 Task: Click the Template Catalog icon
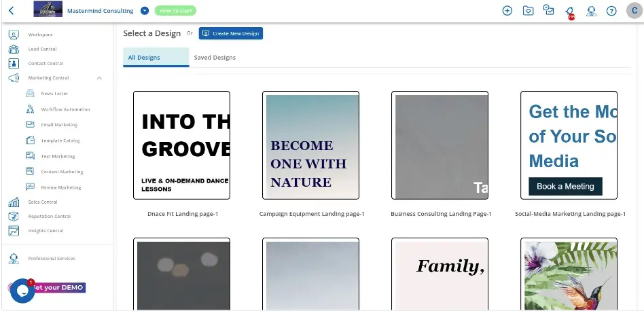[x=30, y=141]
